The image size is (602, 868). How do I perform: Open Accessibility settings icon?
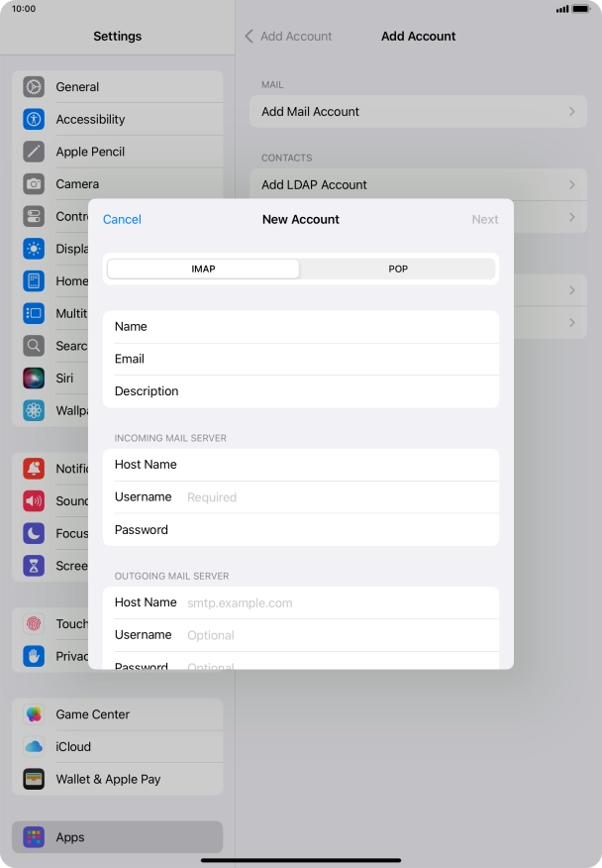(x=35, y=120)
